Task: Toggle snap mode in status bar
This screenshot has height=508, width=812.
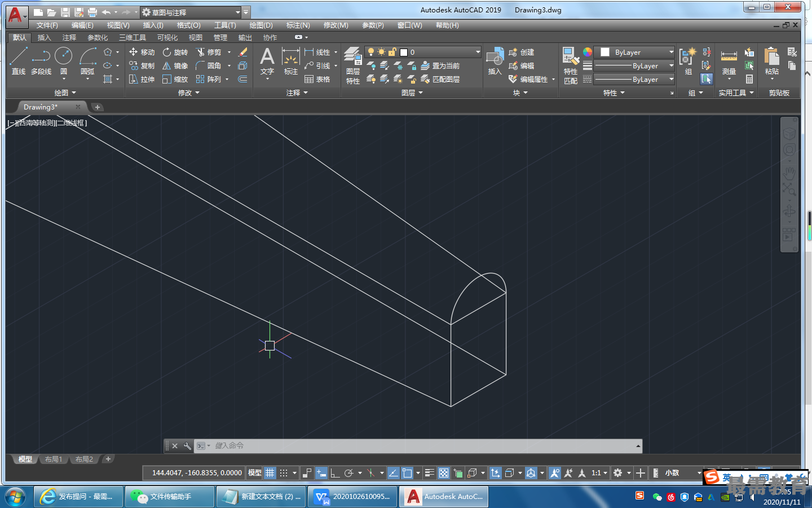Action: tap(284, 473)
